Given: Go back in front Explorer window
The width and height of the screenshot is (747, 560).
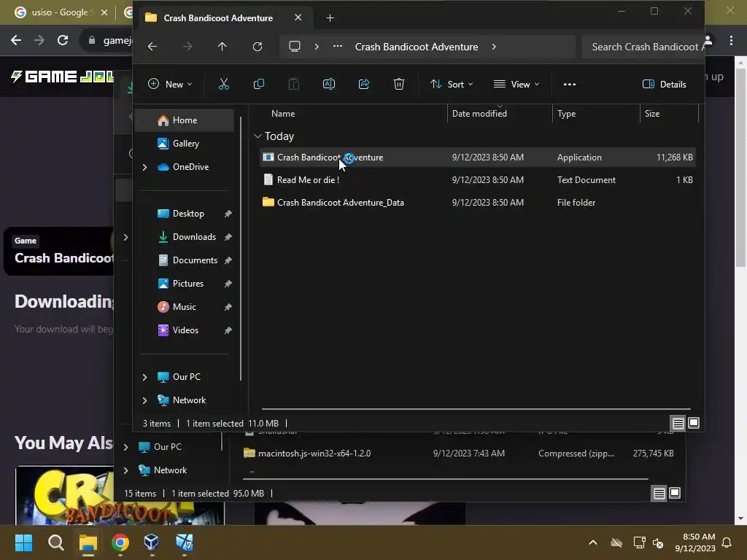Looking at the screenshot, I should click(x=152, y=47).
